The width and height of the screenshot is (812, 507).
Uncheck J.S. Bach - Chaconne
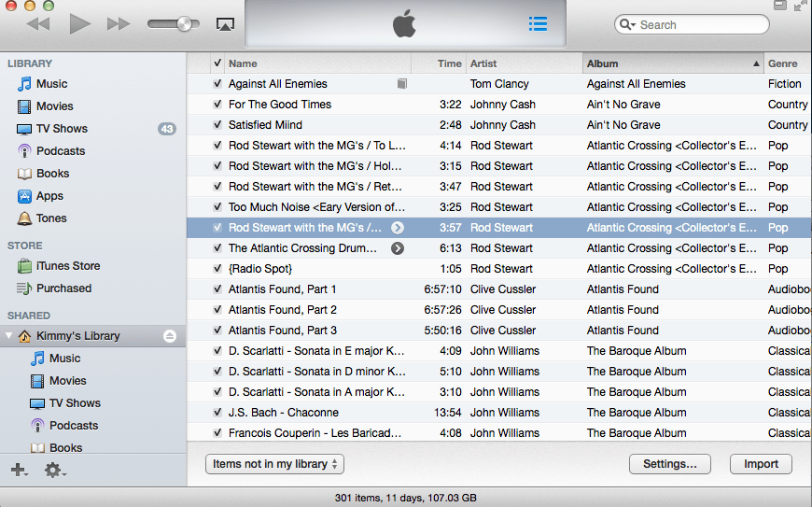click(217, 412)
